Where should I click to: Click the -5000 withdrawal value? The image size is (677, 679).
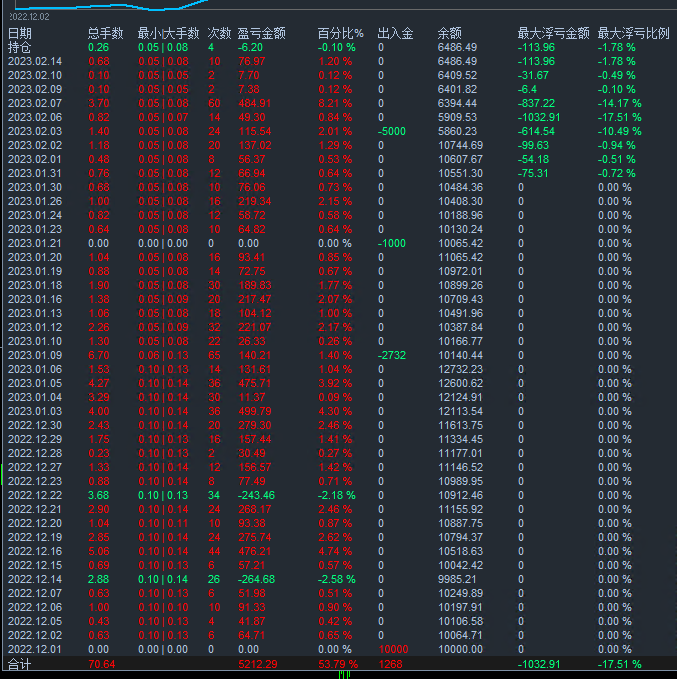(x=392, y=131)
